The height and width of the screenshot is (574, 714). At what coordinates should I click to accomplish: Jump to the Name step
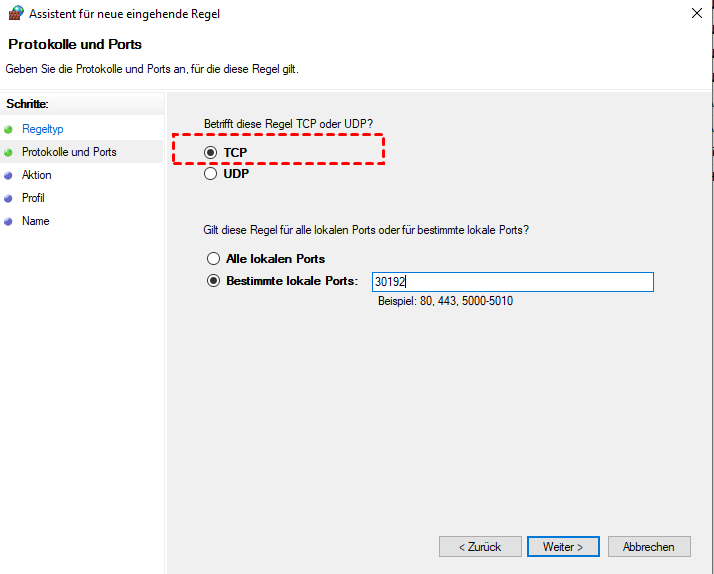(x=35, y=221)
